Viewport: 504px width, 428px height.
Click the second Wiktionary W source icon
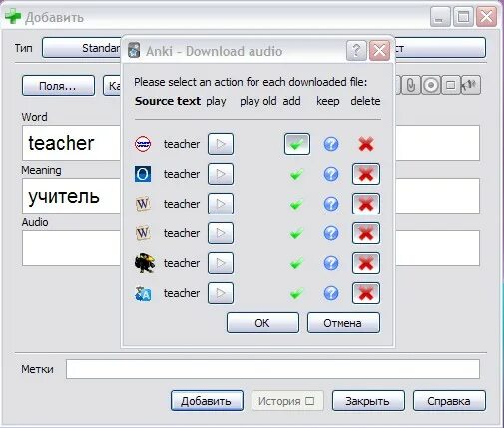(x=143, y=233)
